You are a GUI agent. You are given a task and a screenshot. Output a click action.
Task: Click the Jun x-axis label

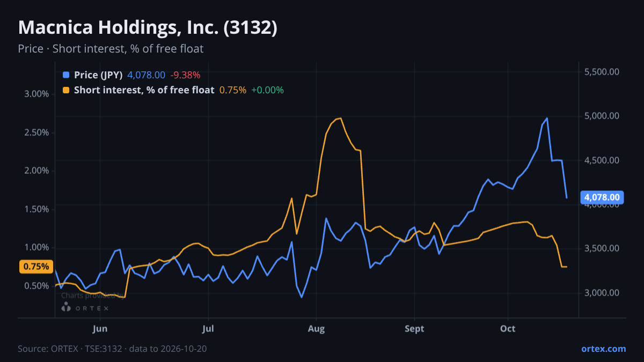(x=100, y=328)
